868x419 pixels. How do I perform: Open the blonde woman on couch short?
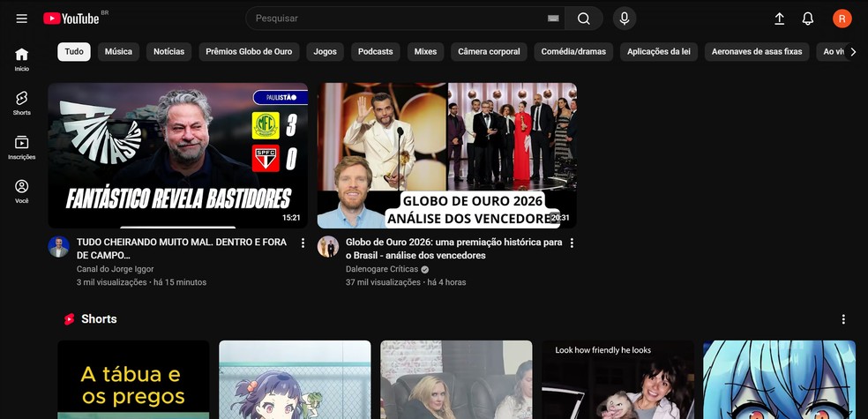point(456,379)
